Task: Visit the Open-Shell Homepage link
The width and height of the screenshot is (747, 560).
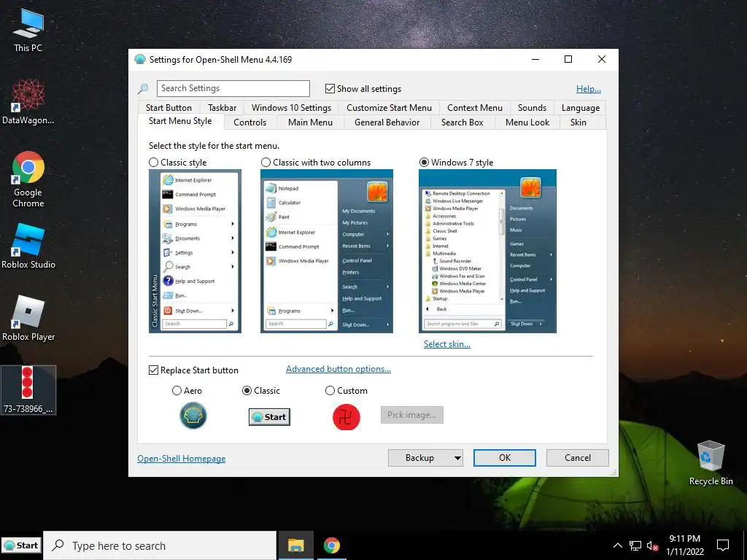Action: coord(182,459)
